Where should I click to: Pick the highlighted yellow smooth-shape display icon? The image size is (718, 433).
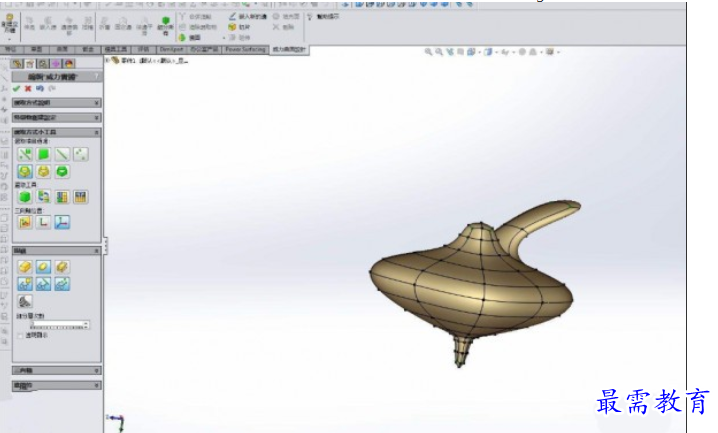[44, 267]
